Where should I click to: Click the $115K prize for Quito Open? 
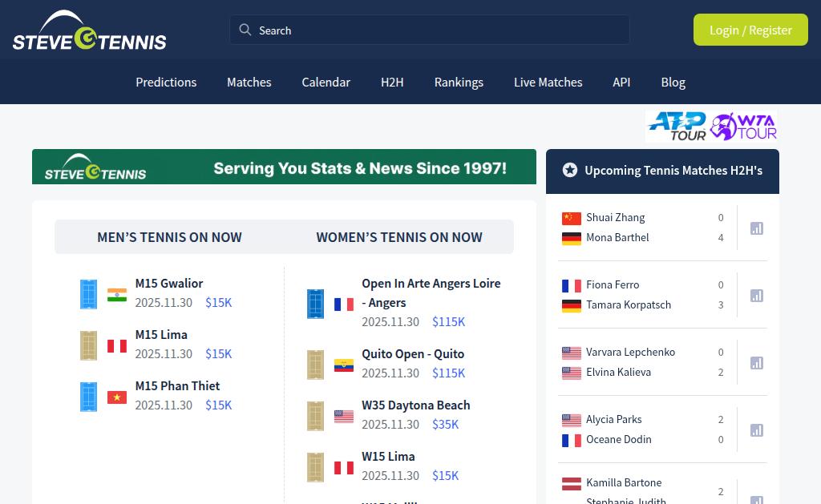click(448, 373)
